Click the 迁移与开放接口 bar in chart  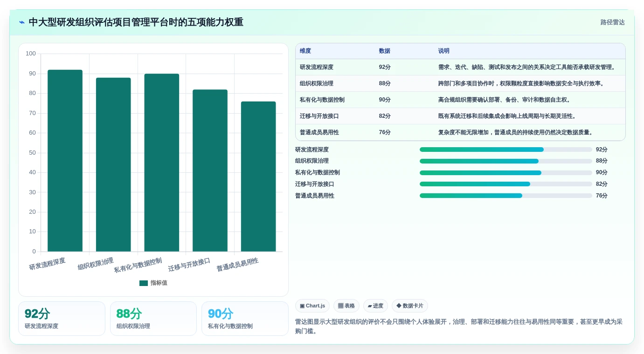tap(210, 170)
